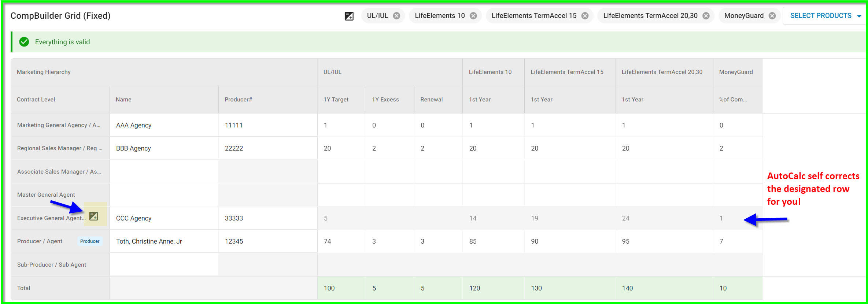Remove the UL/IUL product chip

(x=396, y=16)
